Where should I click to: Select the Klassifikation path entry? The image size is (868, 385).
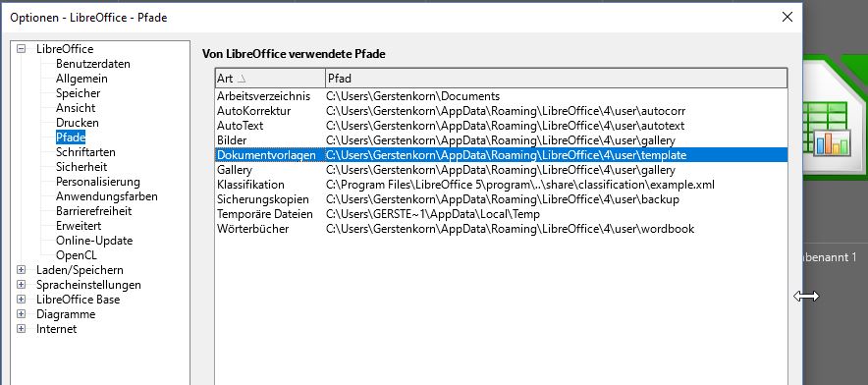click(x=501, y=185)
